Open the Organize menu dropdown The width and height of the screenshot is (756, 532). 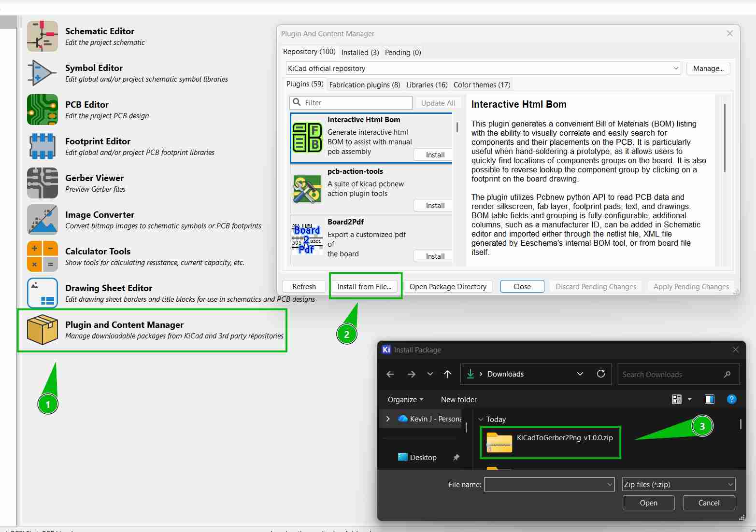tap(405, 400)
